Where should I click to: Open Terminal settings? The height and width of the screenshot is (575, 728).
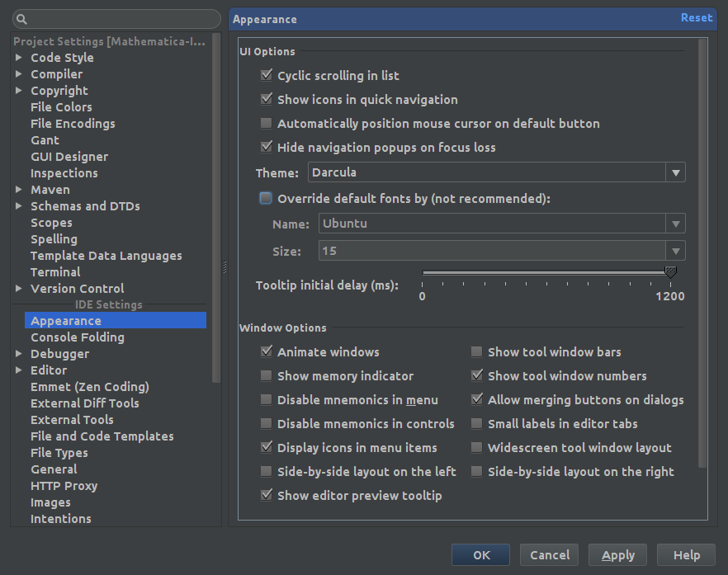[x=55, y=272]
